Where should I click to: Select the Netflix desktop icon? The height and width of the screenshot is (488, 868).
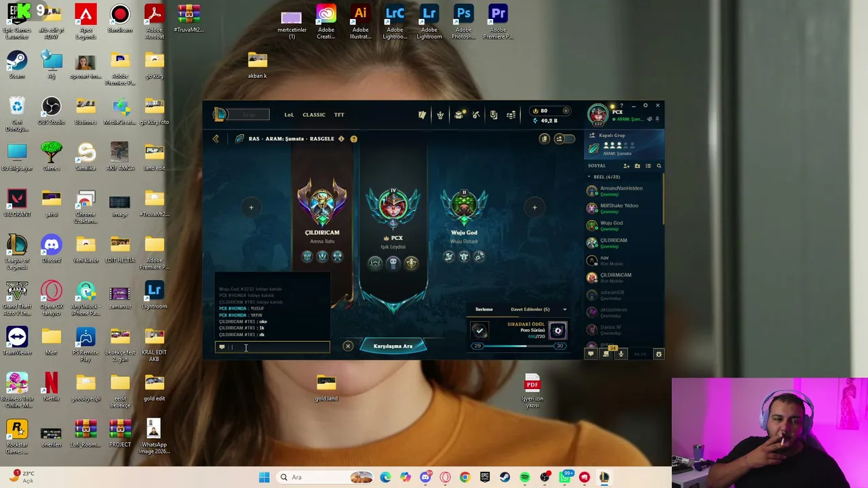[52, 388]
